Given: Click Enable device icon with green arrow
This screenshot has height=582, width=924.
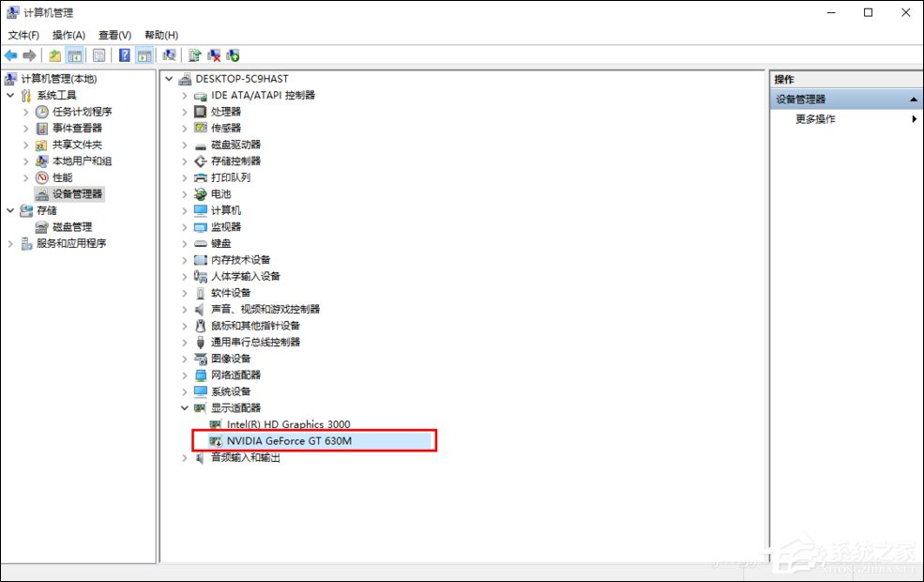Looking at the screenshot, I should (233, 55).
